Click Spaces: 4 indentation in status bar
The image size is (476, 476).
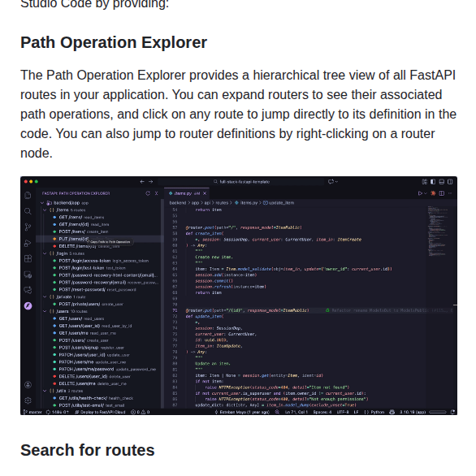pyautogui.click(x=322, y=412)
